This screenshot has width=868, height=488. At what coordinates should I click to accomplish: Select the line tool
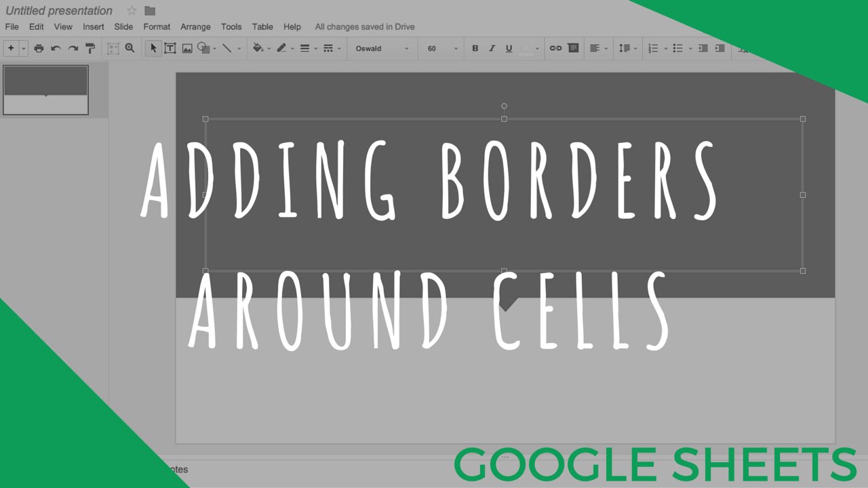coord(226,48)
